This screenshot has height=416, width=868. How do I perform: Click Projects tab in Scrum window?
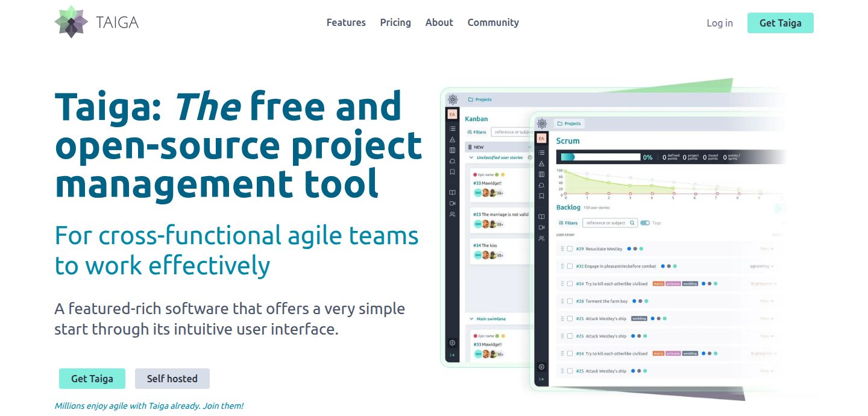pos(569,124)
